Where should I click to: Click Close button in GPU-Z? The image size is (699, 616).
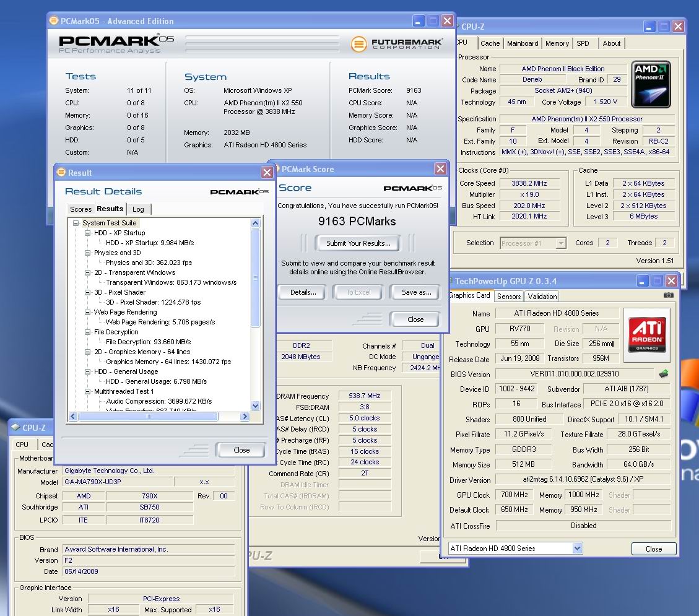(x=654, y=549)
